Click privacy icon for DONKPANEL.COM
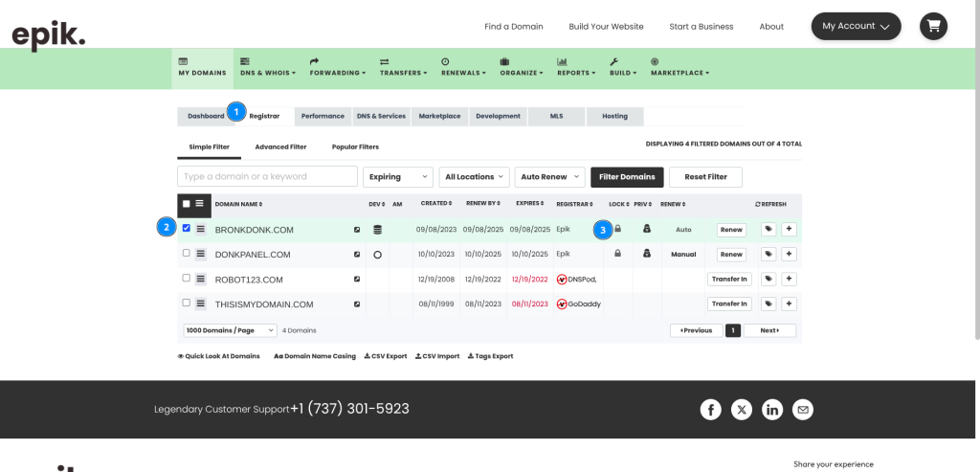 pos(647,254)
